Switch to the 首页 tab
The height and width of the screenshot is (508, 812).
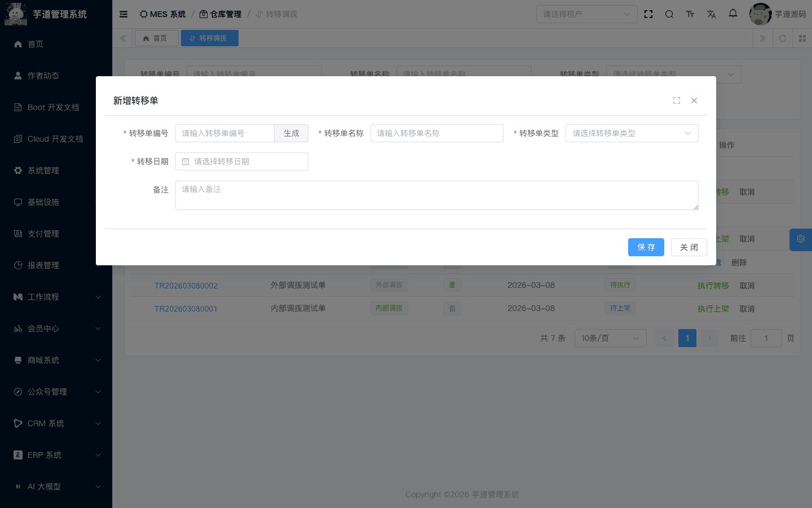[x=155, y=38]
